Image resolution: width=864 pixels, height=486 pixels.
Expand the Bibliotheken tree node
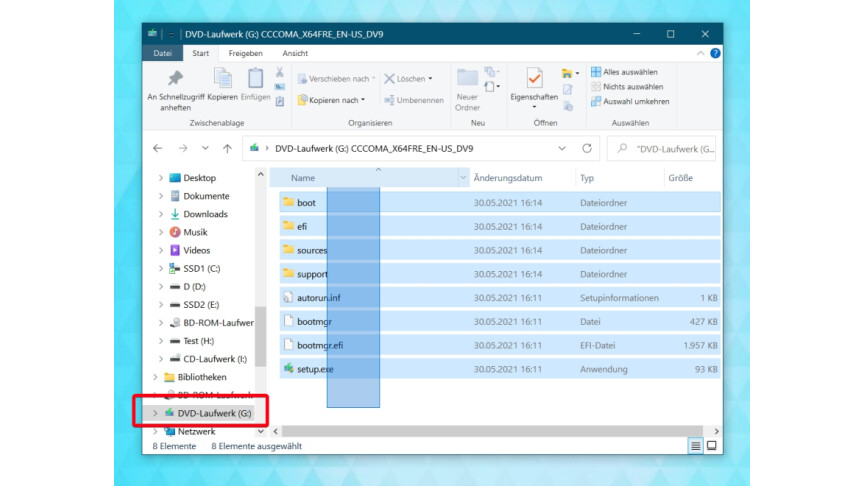pos(155,377)
